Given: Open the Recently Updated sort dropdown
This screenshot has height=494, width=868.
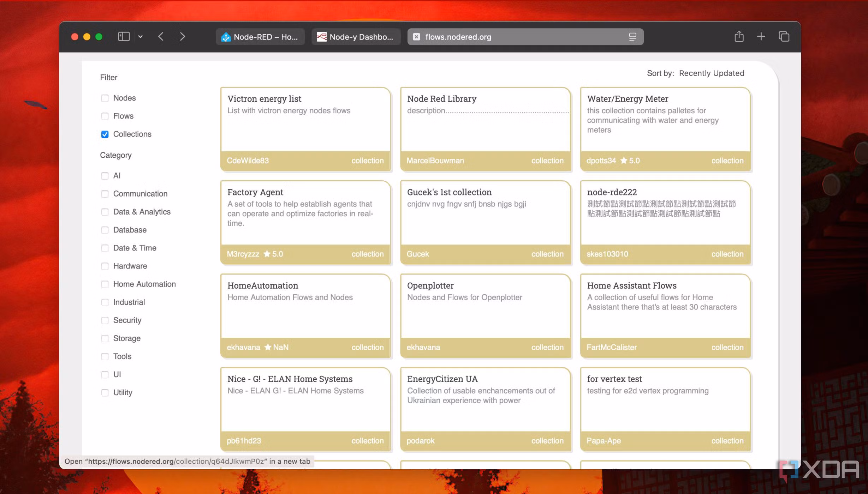Looking at the screenshot, I should click(711, 73).
